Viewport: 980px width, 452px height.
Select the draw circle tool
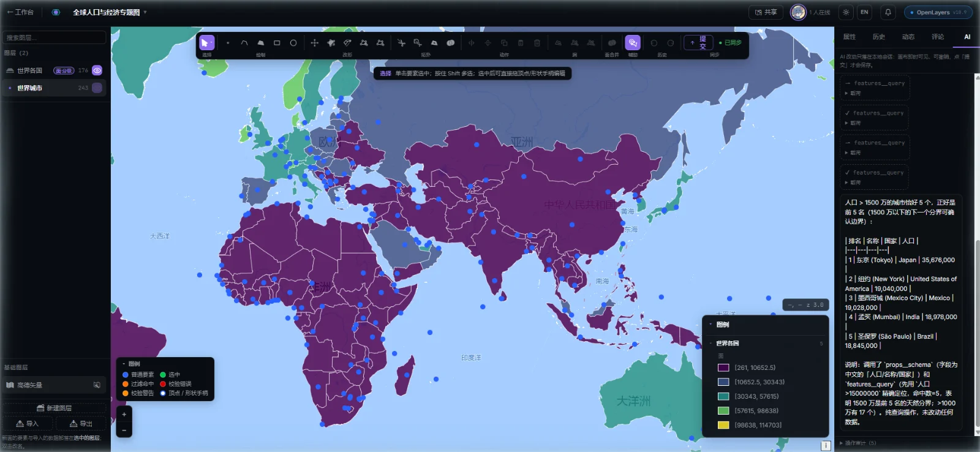coord(293,43)
